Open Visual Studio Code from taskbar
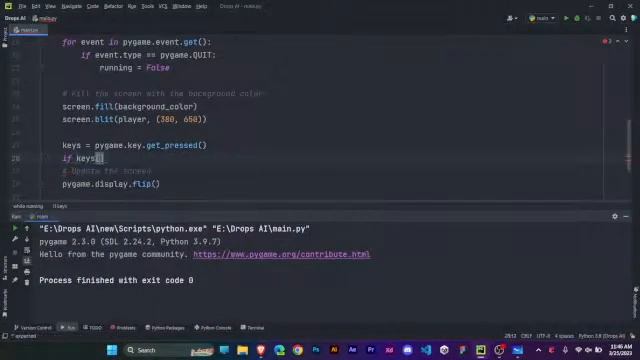 (x=426, y=350)
